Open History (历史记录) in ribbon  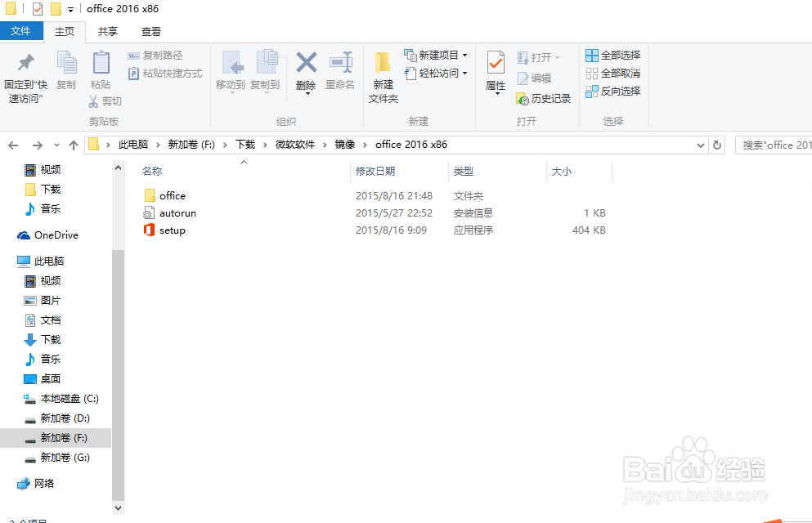544,98
